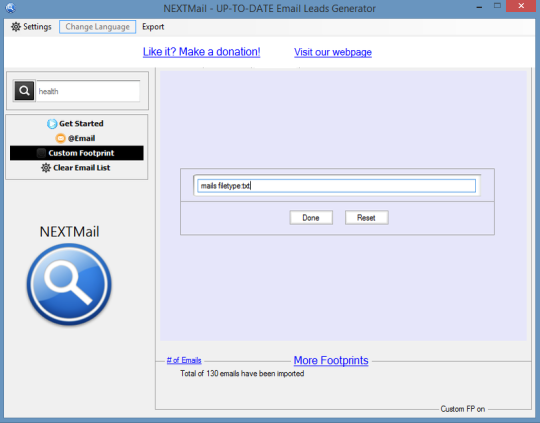
Task: Click the large NEXTMail magnifier logo
Action: (x=69, y=284)
